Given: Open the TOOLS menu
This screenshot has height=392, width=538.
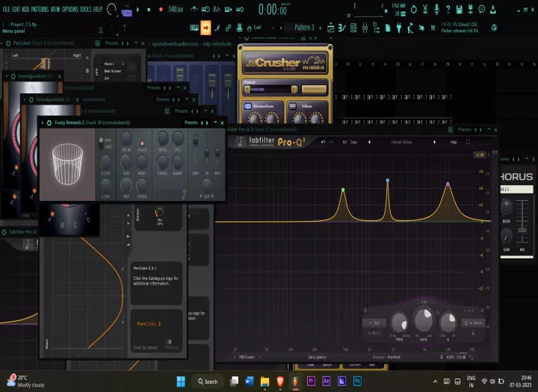Looking at the screenshot, I should click(x=86, y=9).
